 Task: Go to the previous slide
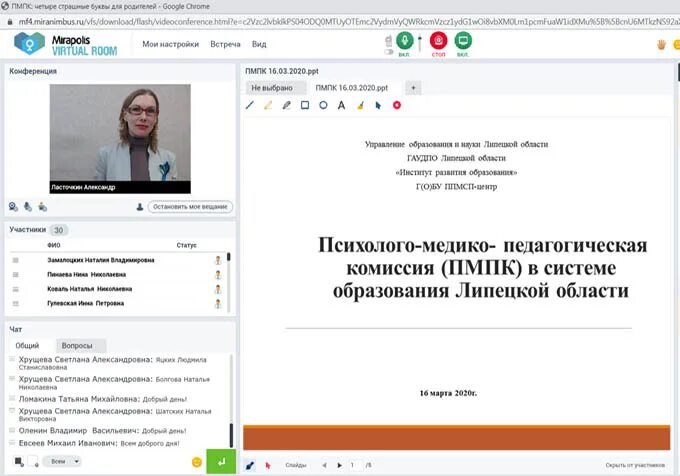[x=324, y=465]
